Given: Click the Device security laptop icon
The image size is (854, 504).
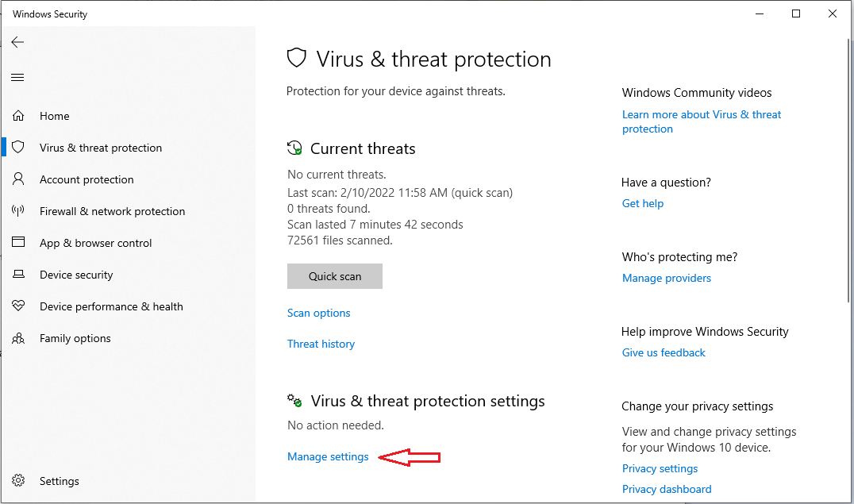Looking at the screenshot, I should 18,274.
